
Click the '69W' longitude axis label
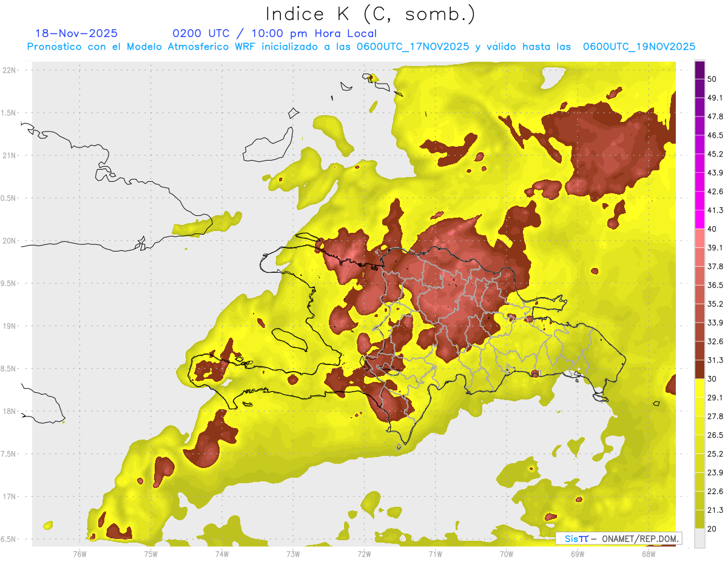click(578, 554)
